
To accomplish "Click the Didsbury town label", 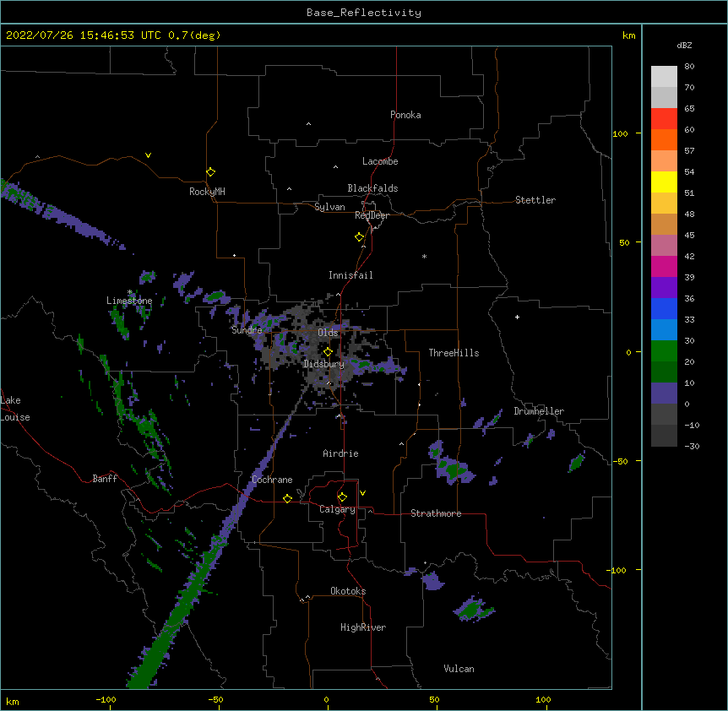I will (x=323, y=364).
